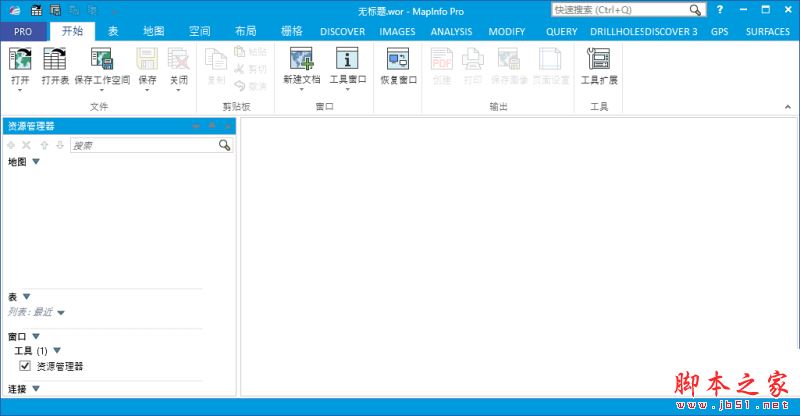Collapse the 工具 (1) group arrow

57,351
